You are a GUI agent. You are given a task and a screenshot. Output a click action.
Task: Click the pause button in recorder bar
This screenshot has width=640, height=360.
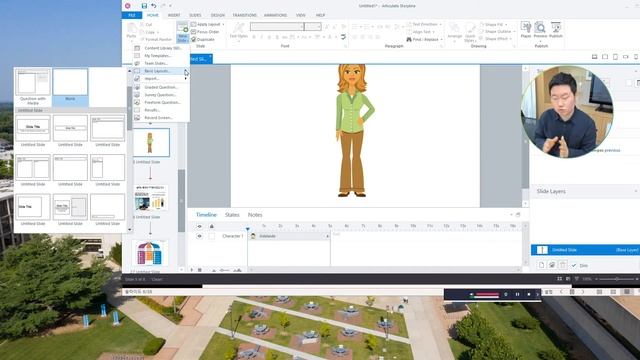[x=517, y=294]
